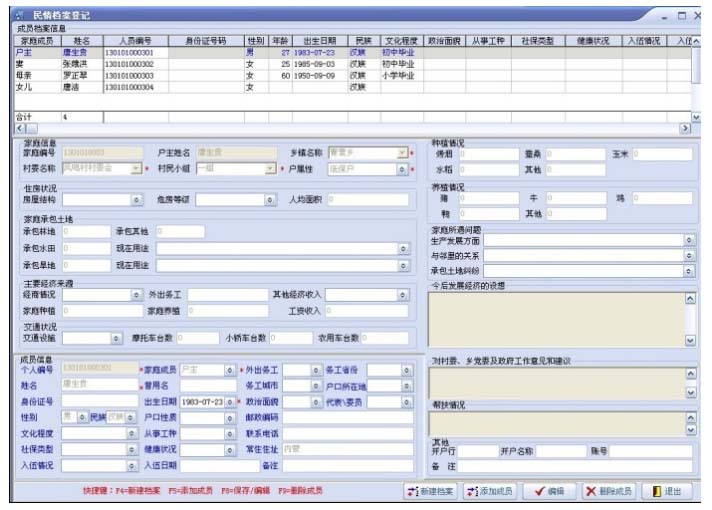Select the 女儿 唐洁 row in the table
Screen dimensions: 712x510
point(100,87)
